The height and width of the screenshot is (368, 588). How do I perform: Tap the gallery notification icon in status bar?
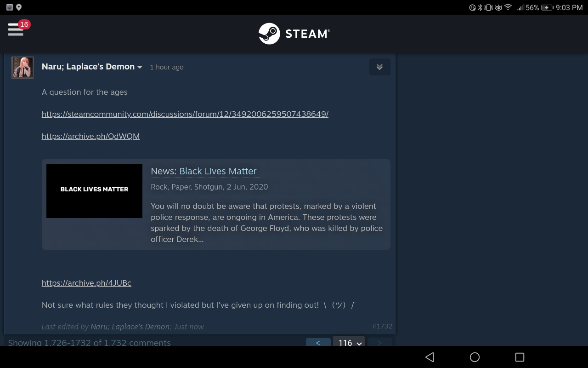coord(10,7)
